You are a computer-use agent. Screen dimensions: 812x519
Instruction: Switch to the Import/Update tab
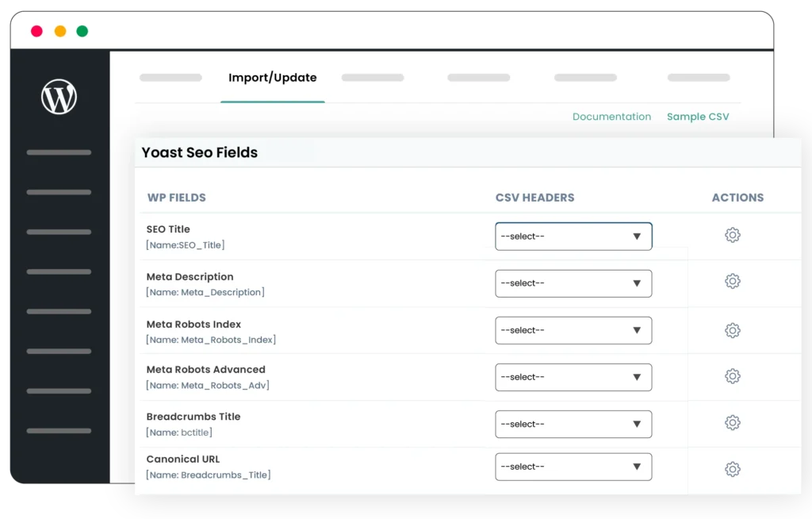(x=272, y=78)
